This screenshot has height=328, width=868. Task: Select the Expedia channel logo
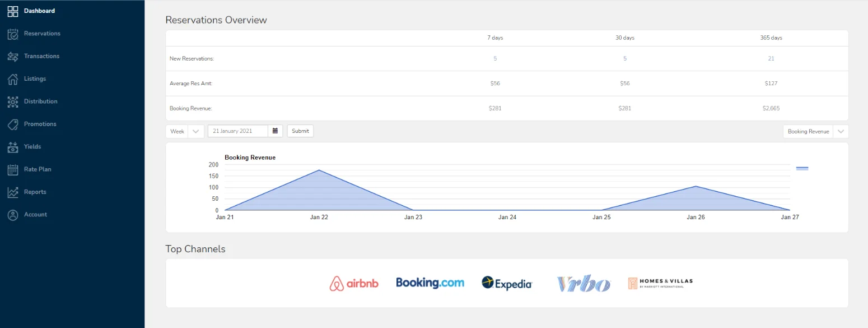(x=507, y=283)
